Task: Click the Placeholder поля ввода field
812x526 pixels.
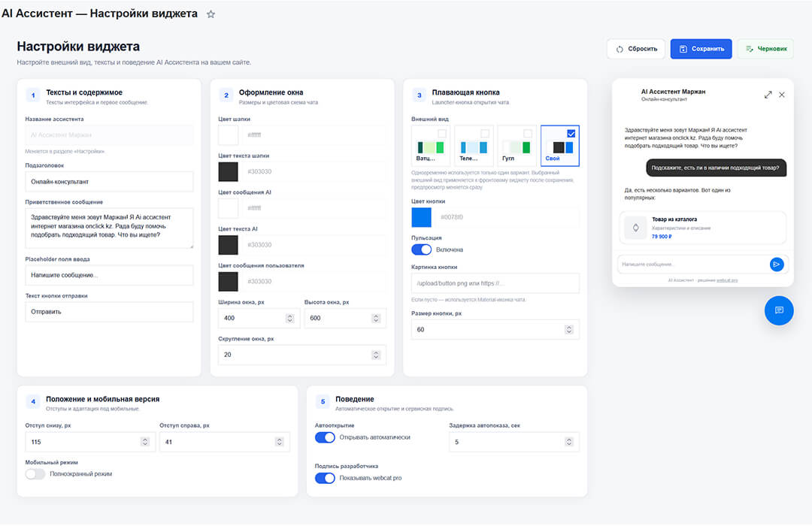Action: pos(109,275)
